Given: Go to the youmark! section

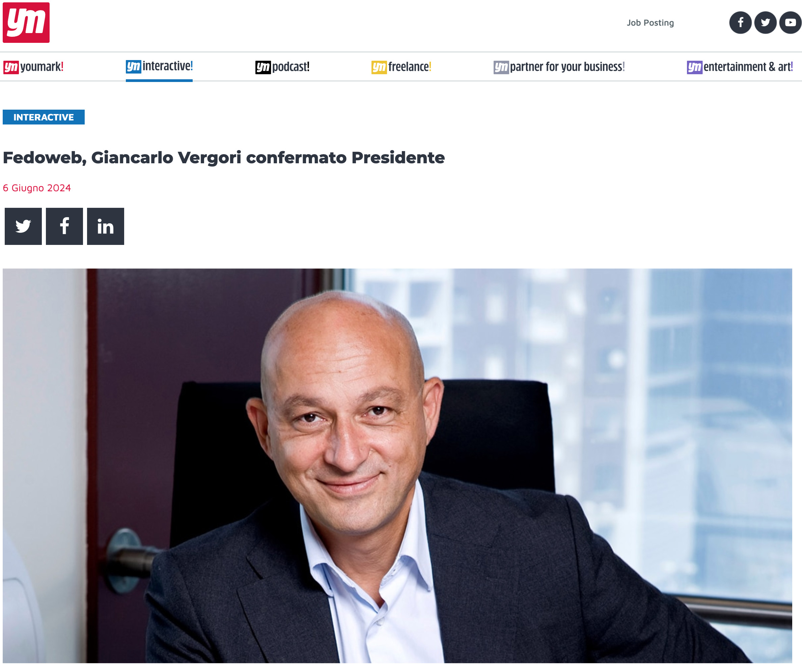Looking at the screenshot, I should [34, 67].
